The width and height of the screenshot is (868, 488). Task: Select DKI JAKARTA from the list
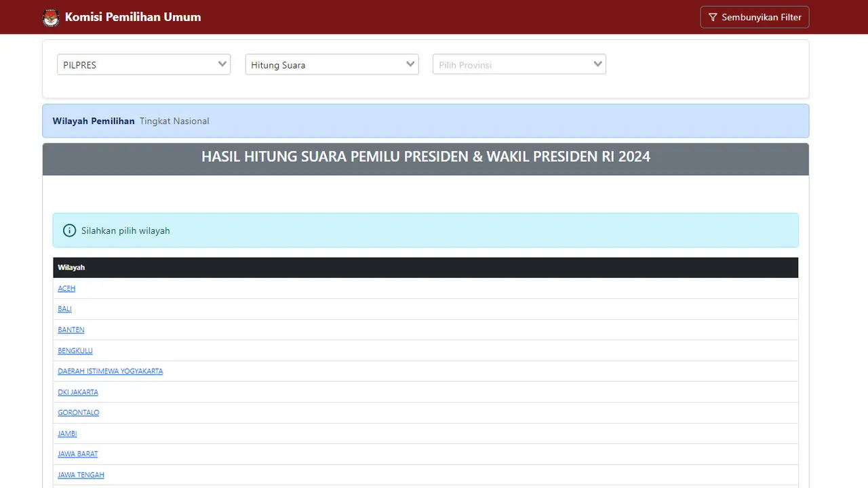(77, 392)
